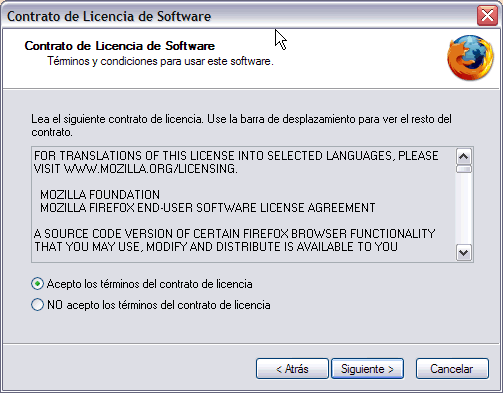Screen dimensions: 503x393
Task: Click the Lea el siguiente contrato instruction text
Action: tap(241, 125)
